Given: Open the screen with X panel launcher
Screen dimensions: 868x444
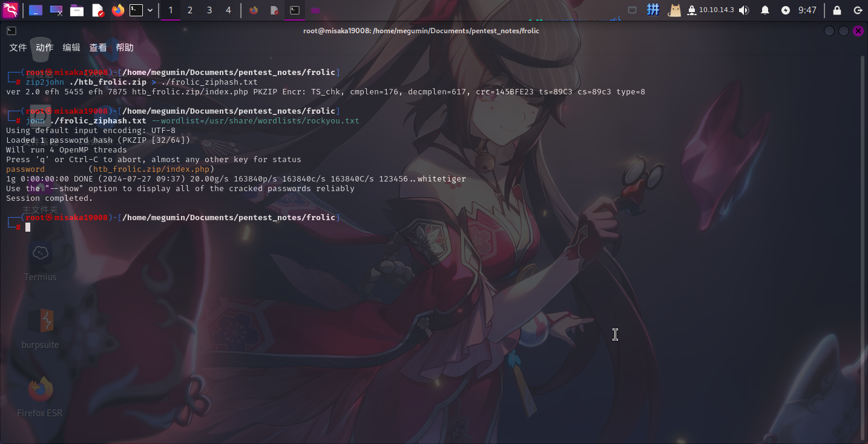Looking at the screenshot, I should 56,10.
